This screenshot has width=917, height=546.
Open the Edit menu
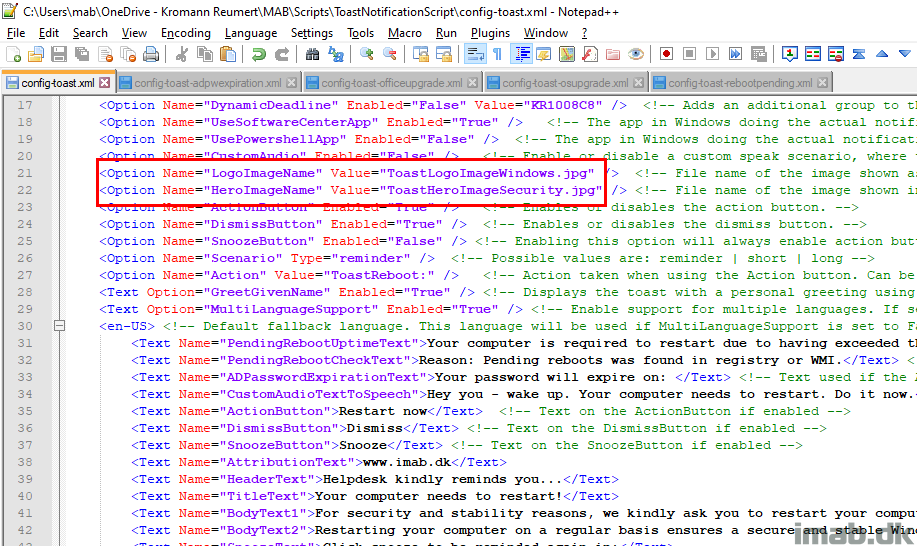(x=49, y=33)
